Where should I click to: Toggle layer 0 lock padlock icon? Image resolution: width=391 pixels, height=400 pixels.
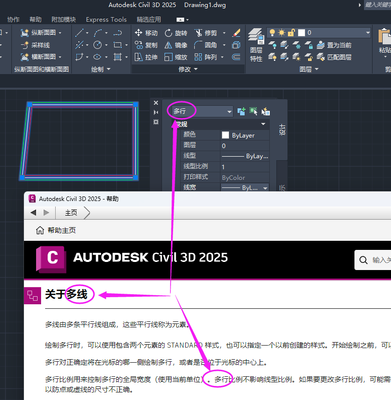point(291,32)
